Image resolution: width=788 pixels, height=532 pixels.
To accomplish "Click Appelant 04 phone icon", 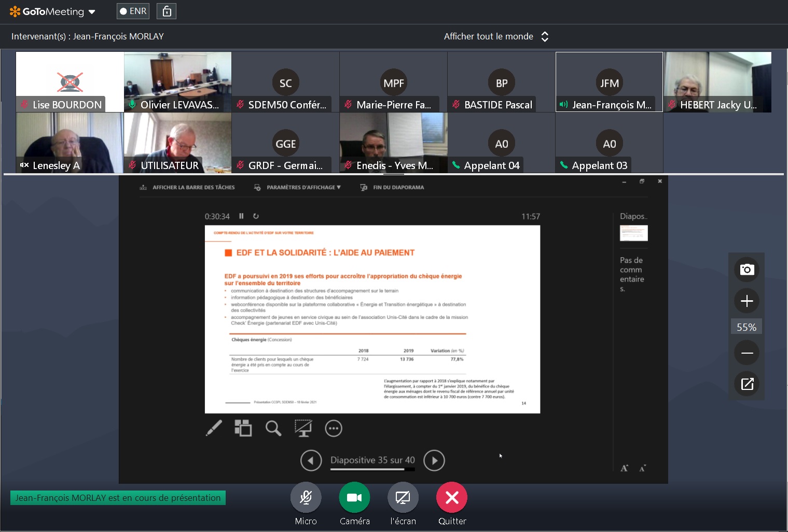I will (456, 165).
